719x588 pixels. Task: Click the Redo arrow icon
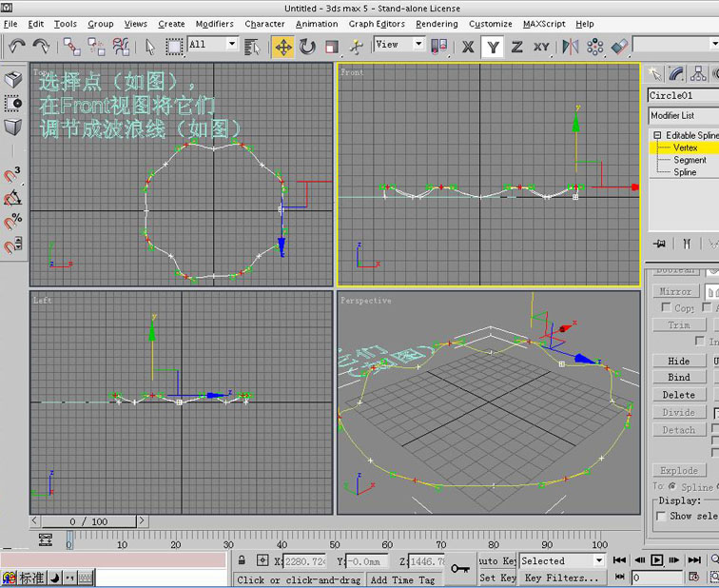pos(41,47)
